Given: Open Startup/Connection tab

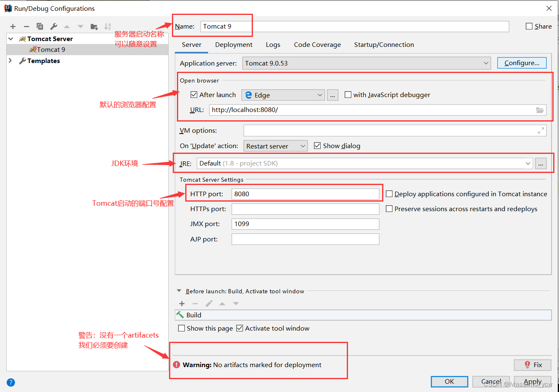Looking at the screenshot, I should click(x=384, y=45).
